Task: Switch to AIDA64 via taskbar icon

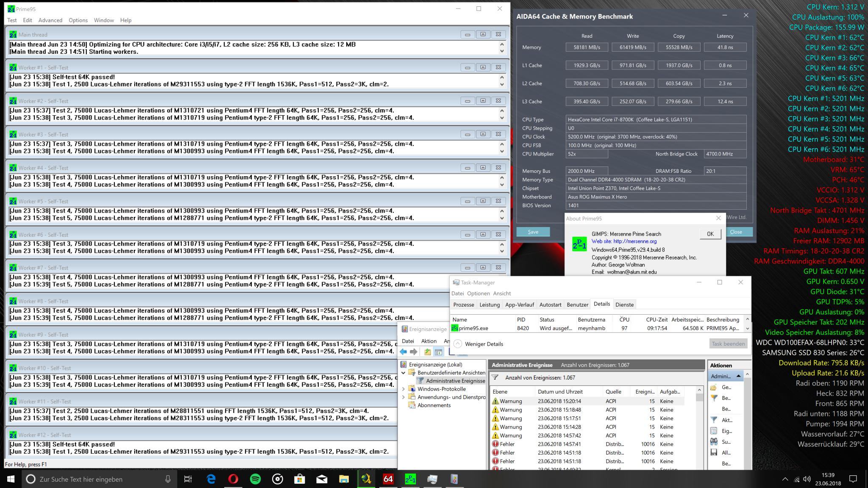Action: pyautogui.click(x=388, y=479)
